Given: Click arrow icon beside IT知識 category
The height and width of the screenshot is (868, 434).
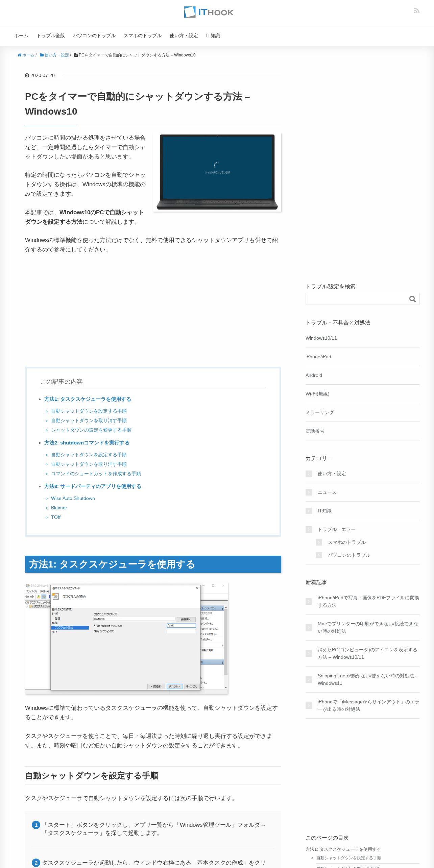Looking at the screenshot, I should (309, 511).
